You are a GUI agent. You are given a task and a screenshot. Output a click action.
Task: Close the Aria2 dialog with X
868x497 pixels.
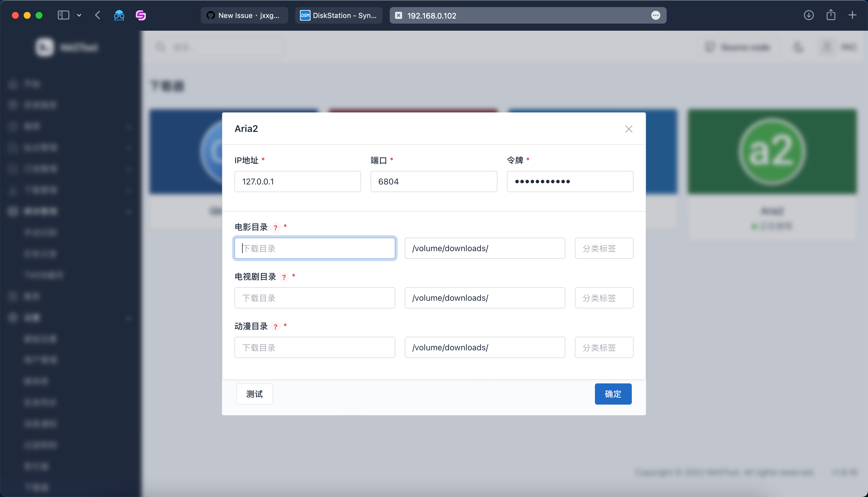(629, 129)
